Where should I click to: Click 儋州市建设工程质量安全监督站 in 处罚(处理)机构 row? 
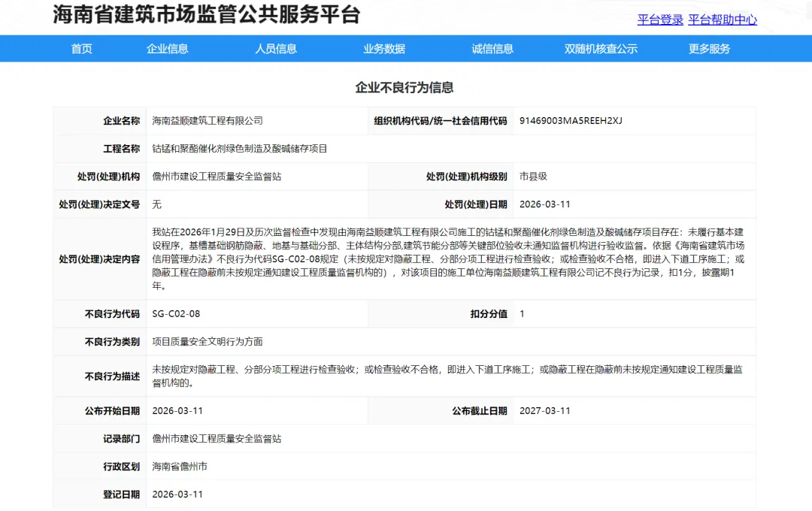pos(217,177)
